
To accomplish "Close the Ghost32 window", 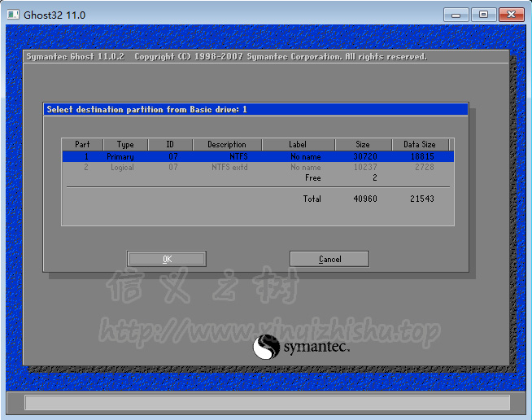I will (510, 15).
